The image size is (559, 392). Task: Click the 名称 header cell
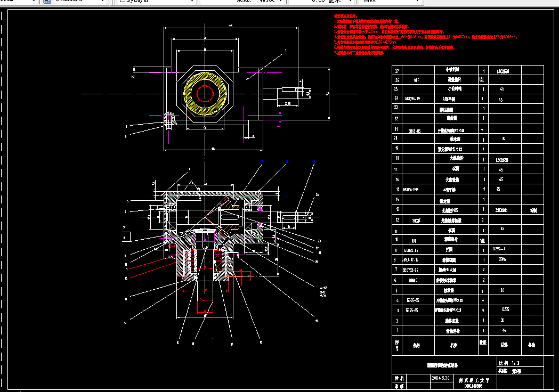(456, 345)
